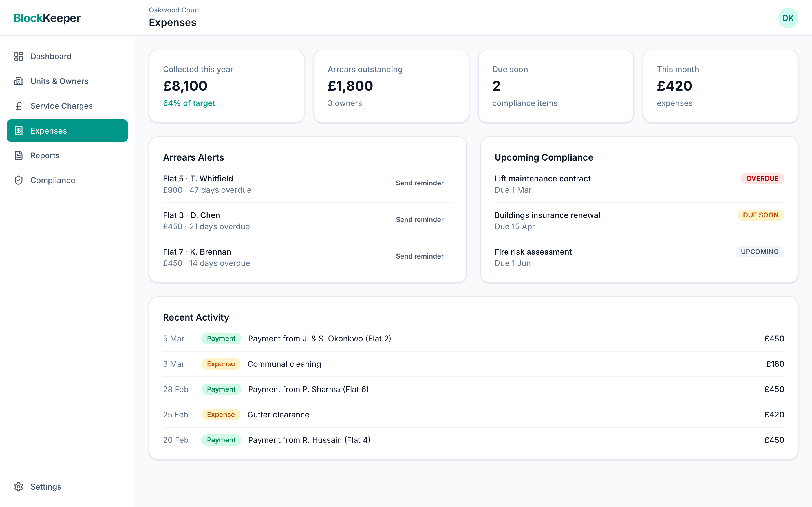Open the Communal cleaning Expense tag
Viewport: 812px width, 507px height.
[x=221, y=364]
